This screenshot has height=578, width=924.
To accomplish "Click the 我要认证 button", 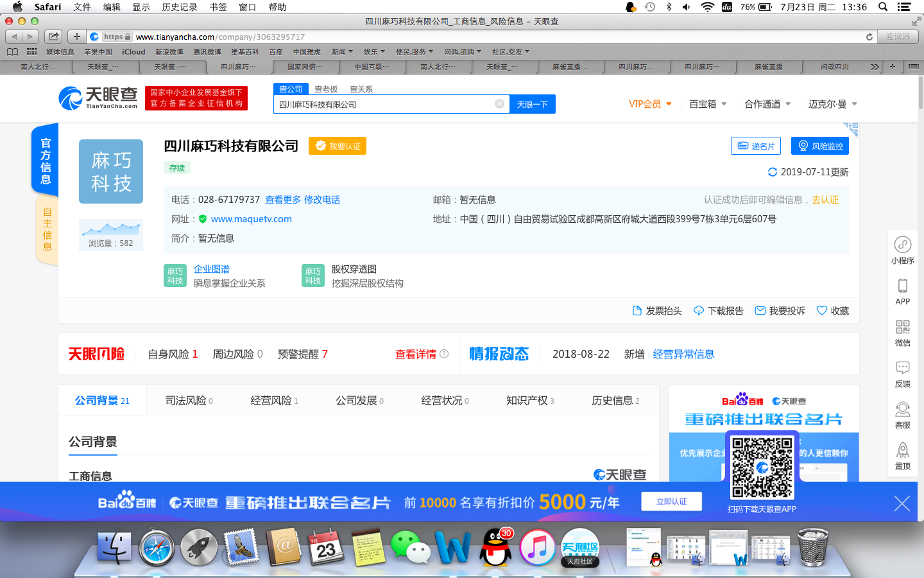I will (x=338, y=146).
